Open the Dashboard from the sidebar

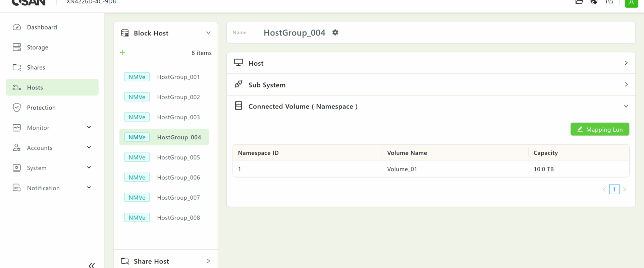pos(42,27)
